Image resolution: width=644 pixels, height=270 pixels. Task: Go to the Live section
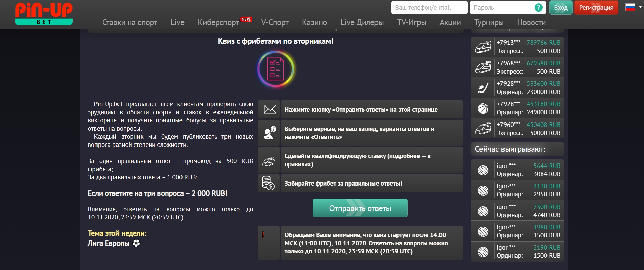pos(177,22)
